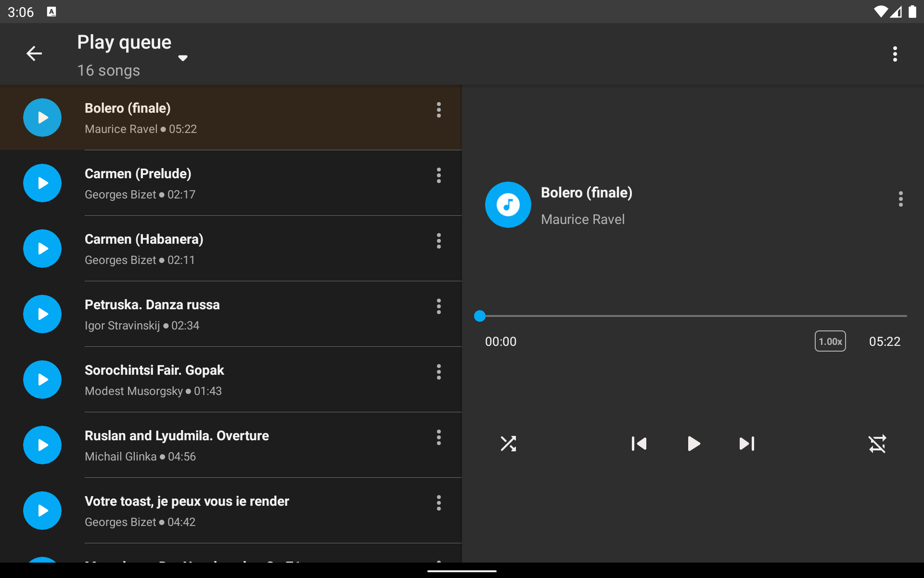
Task: Expand the Play queue dropdown arrow
Action: coord(183,58)
